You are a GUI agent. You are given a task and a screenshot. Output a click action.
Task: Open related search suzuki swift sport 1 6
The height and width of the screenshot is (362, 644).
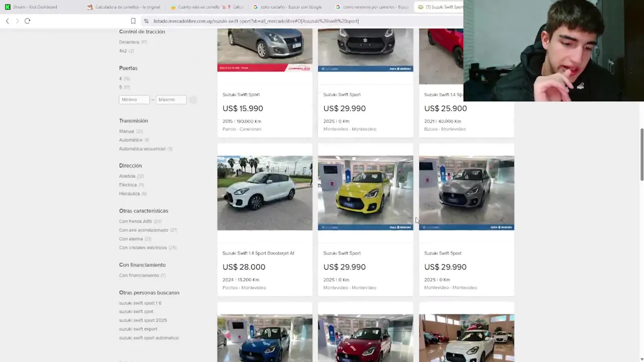click(x=140, y=303)
